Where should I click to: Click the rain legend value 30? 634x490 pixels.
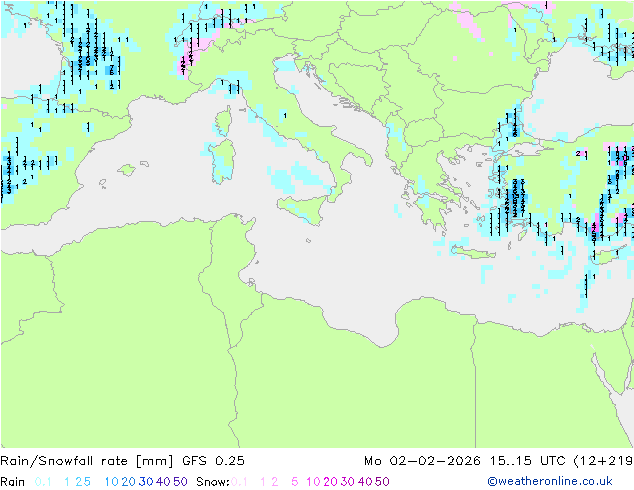[146, 482]
